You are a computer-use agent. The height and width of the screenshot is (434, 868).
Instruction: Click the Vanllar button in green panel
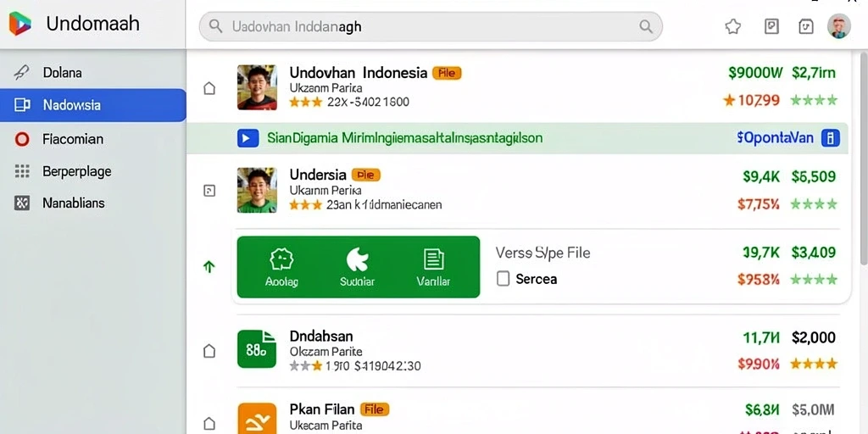[x=433, y=267]
